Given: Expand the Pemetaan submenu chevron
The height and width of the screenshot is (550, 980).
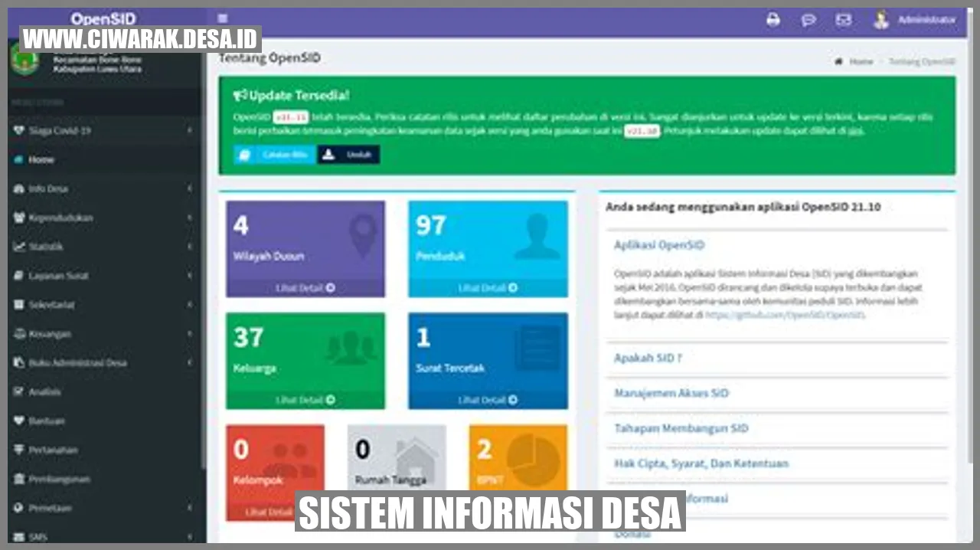Looking at the screenshot, I should [x=189, y=508].
